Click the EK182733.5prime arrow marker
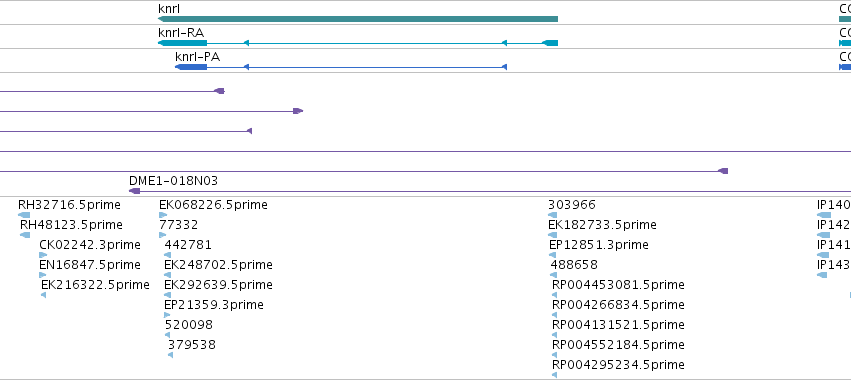Viewport: 851px width, 380px height. tap(552, 235)
